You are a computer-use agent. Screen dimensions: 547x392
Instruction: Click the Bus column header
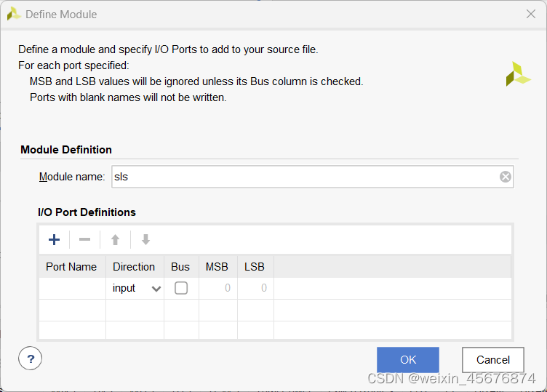tap(181, 267)
